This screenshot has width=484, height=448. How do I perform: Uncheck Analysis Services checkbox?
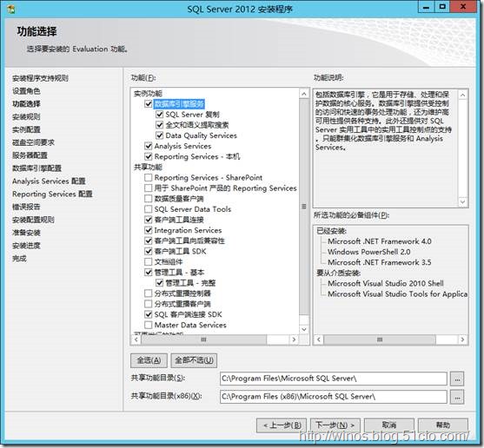[x=149, y=146]
